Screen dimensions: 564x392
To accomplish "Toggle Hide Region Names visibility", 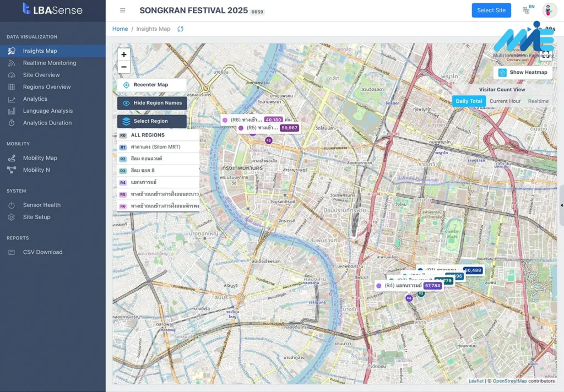I will click(x=152, y=103).
